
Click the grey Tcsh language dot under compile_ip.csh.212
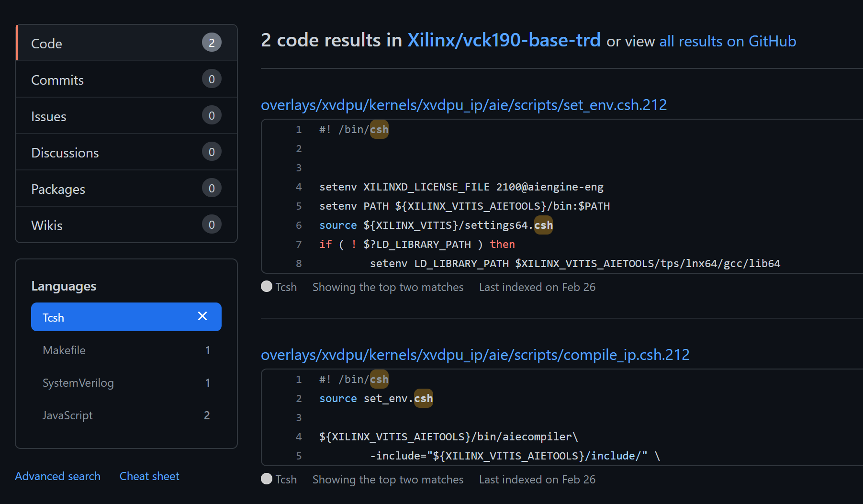click(x=267, y=479)
